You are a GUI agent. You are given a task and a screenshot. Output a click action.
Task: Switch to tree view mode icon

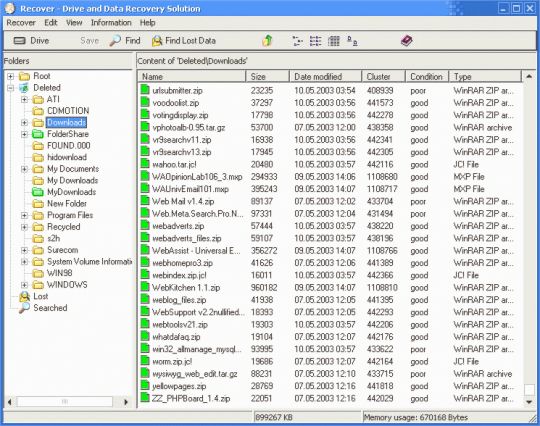[x=298, y=41]
